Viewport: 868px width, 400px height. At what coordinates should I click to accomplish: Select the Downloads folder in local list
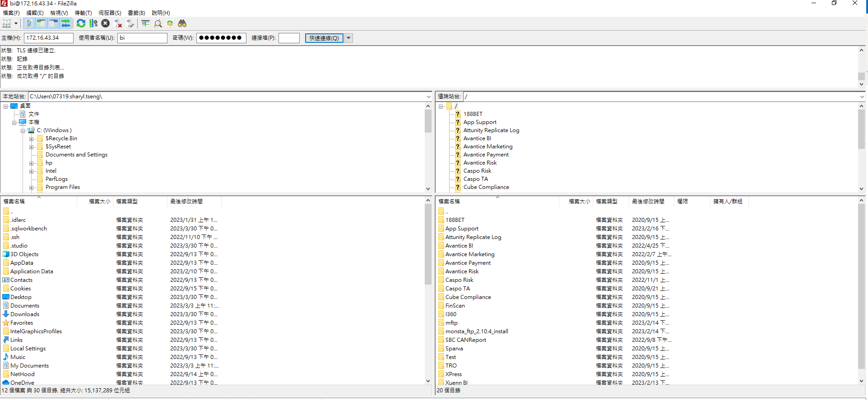(25, 314)
